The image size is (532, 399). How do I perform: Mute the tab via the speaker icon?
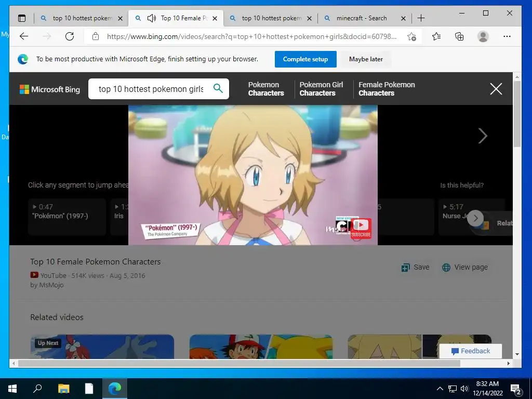point(152,18)
